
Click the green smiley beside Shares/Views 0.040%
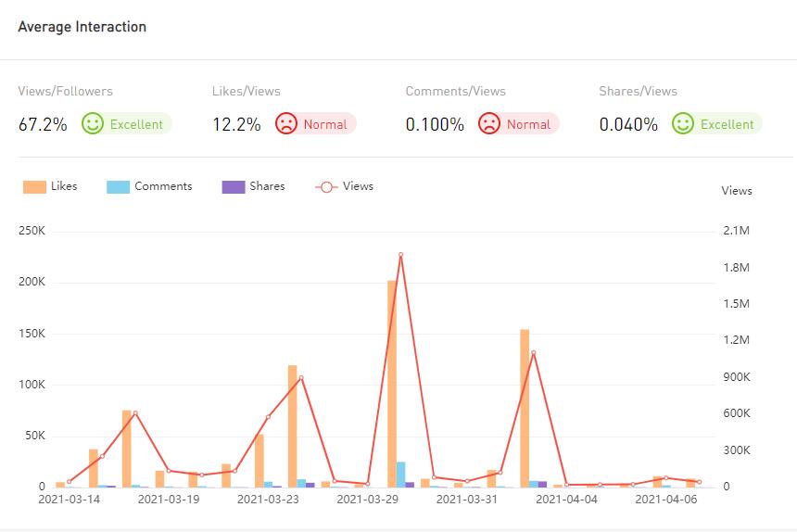[x=683, y=123]
